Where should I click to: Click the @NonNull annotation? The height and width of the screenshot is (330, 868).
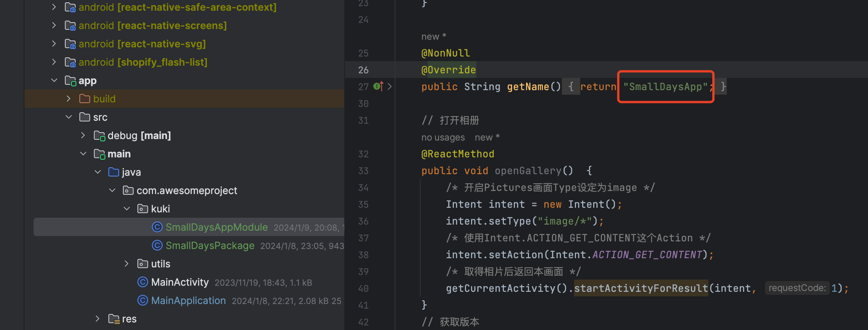445,53
